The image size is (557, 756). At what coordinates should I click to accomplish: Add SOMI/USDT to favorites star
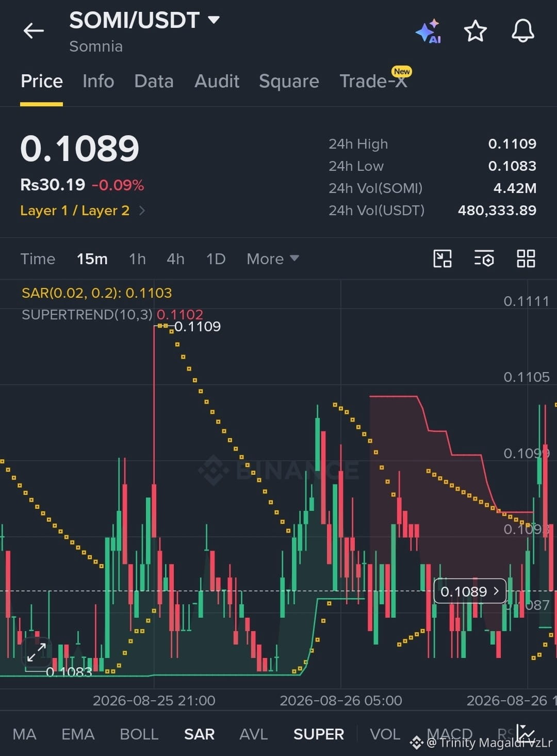476,31
